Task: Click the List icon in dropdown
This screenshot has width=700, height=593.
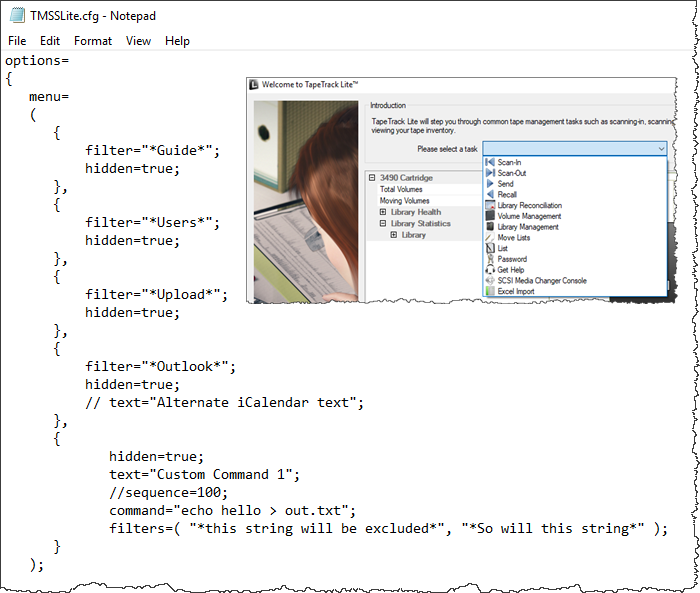Action: pos(490,248)
